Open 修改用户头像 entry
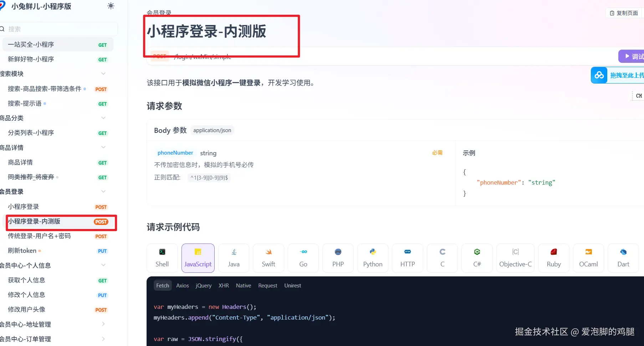 58,310
